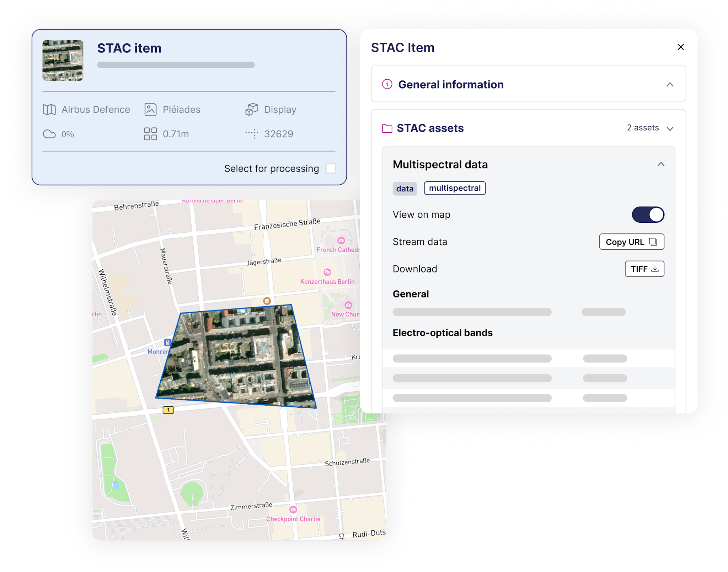Collapse the Multispectral data panel
728x572 pixels.
[661, 164]
